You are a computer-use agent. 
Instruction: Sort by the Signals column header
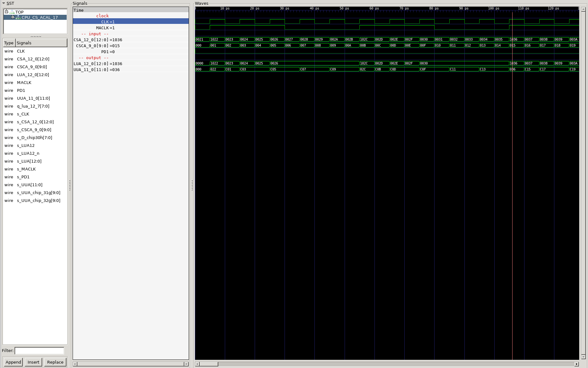pos(41,43)
